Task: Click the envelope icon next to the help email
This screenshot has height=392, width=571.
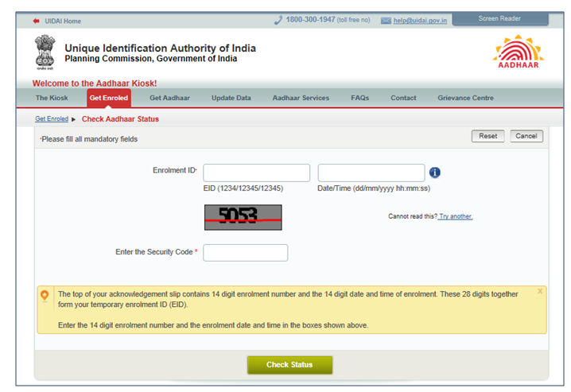Action: click(x=386, y=21)
